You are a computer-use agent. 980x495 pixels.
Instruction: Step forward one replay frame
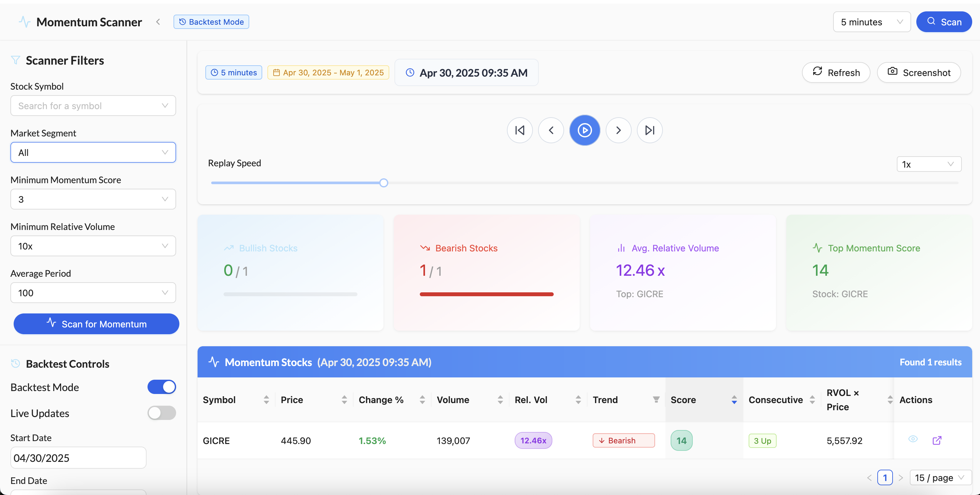coord(619,130)
